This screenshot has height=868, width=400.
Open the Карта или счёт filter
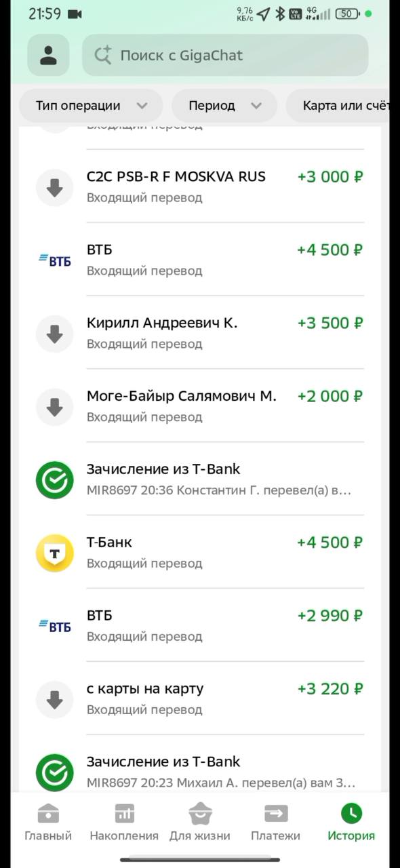pos(342,106)
